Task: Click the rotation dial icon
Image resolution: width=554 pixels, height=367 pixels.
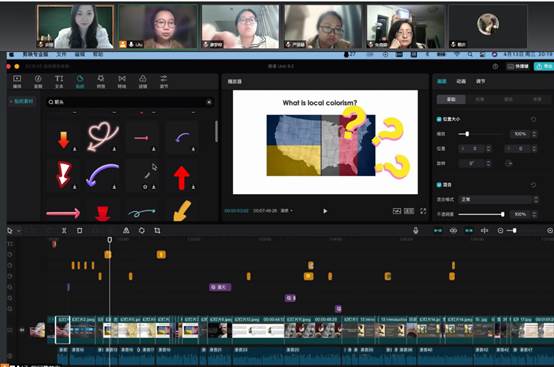Action: tap(509, 164)
